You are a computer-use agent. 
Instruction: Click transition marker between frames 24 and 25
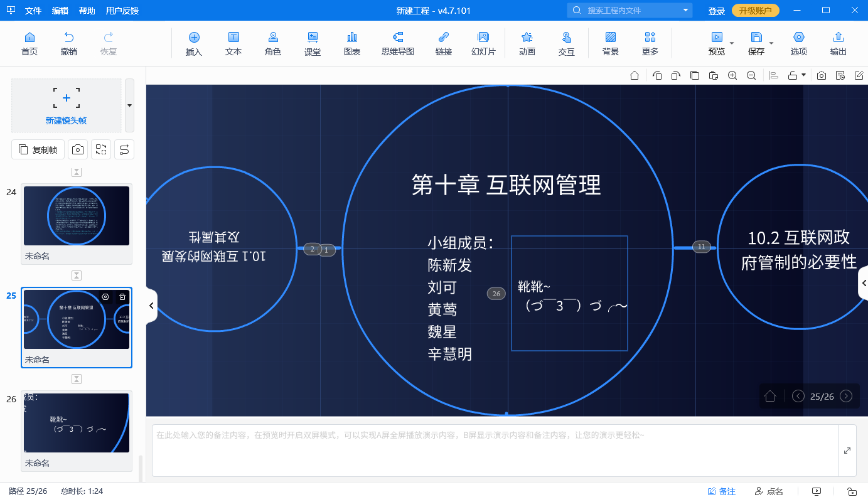point(77,275)
